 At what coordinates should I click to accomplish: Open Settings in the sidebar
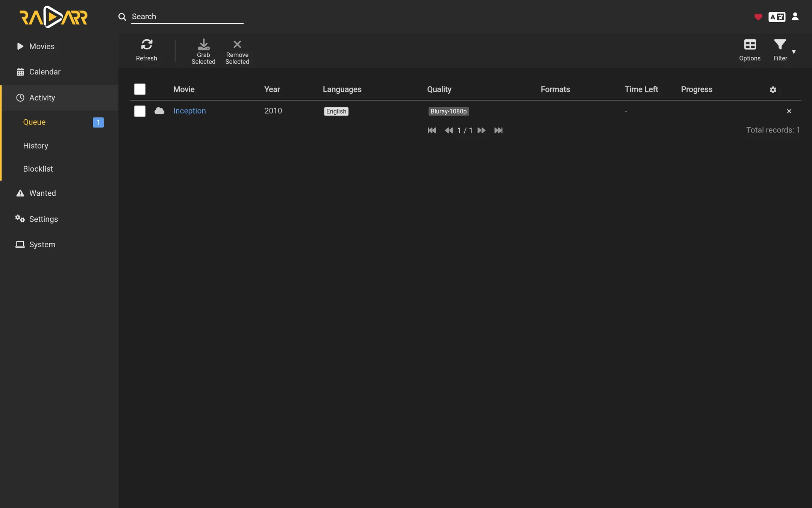tap(59, 219)
